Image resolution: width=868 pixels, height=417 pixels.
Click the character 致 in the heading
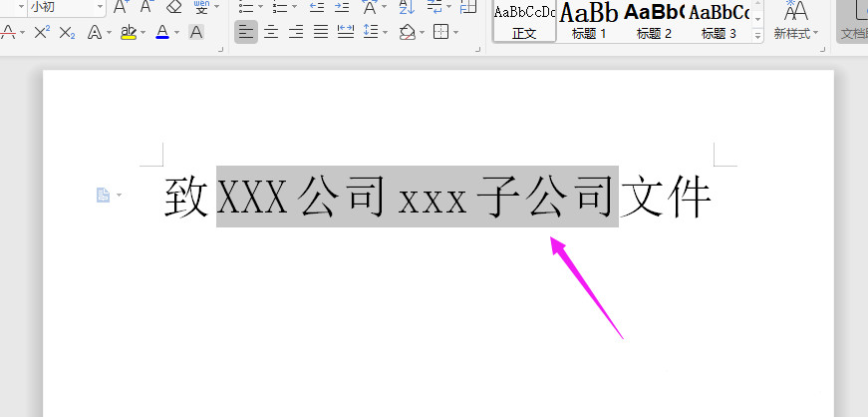tap(186, 197)
